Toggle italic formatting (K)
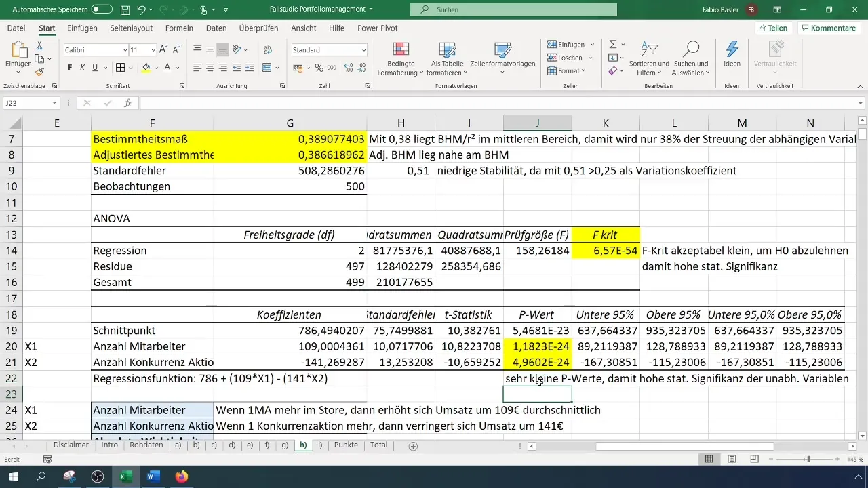The width and height of the screenshot is (868, 488). tap(83, 68)
